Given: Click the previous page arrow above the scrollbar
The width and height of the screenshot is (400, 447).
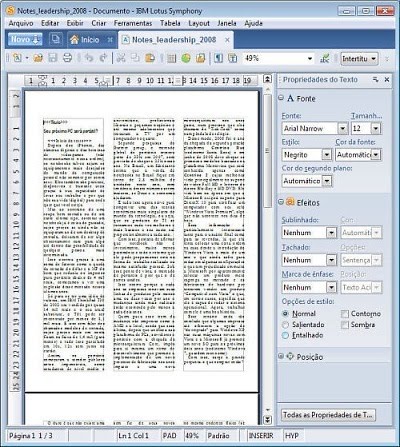Looking at the screenshot, I should tap(267, 79).
